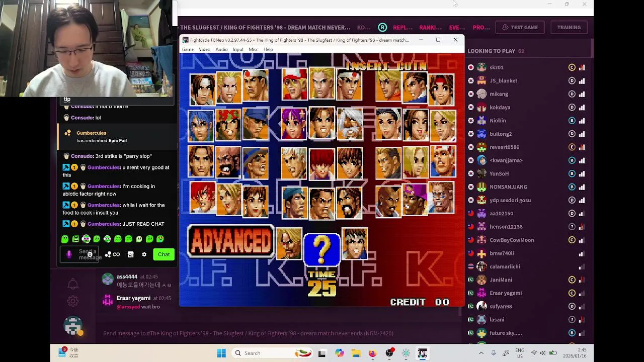The image size is (644, 362).
Task: Click the circled R ranked icon
Action: [x=383, y=27]
